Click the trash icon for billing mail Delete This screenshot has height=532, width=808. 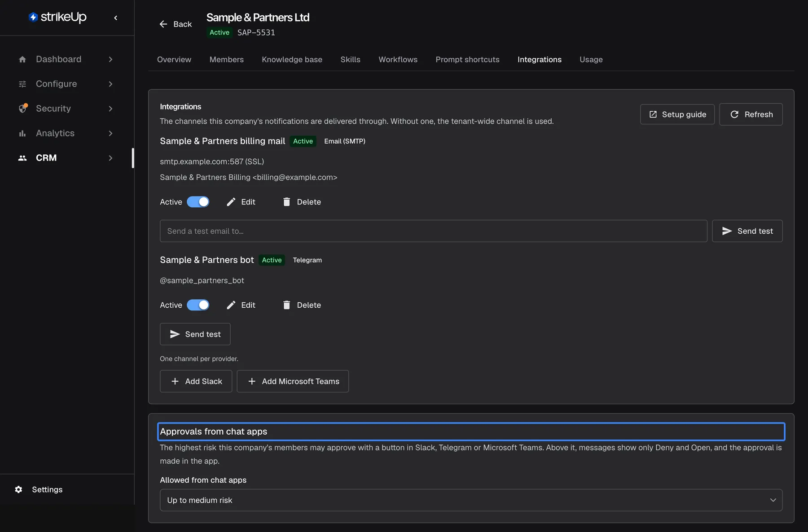pyautogui.click(x=286, y=202)
